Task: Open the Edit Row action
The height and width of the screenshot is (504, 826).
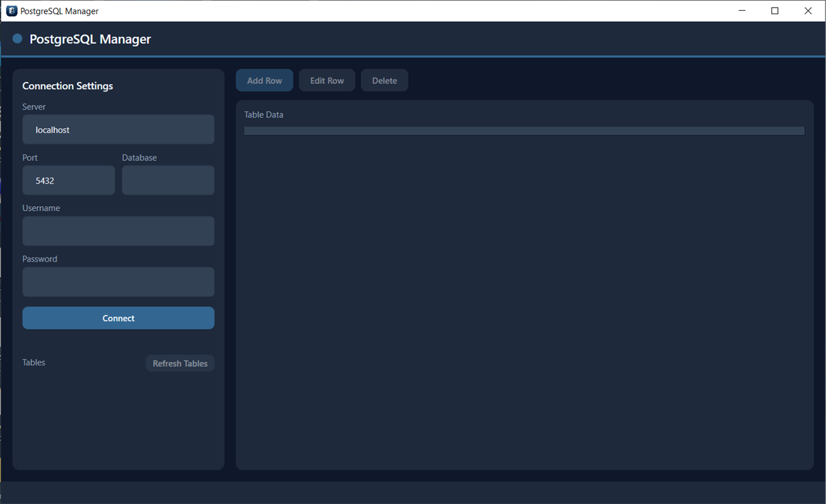Action: (327, 81)
